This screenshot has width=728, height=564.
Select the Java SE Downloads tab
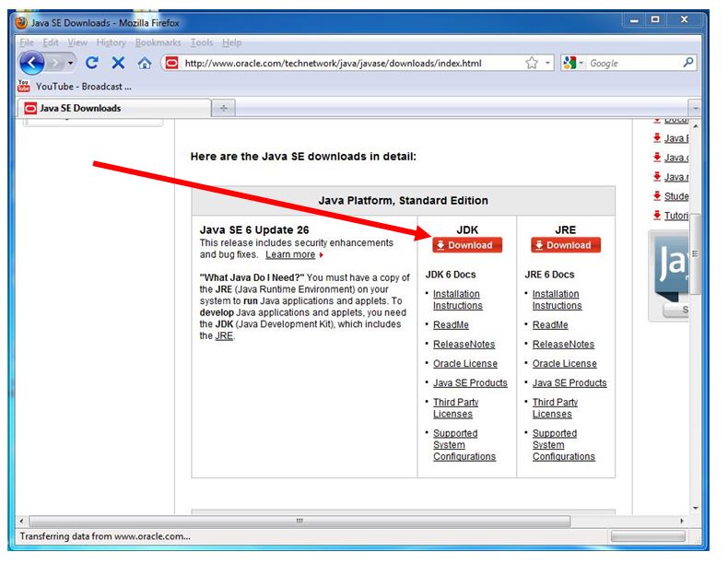111,108
